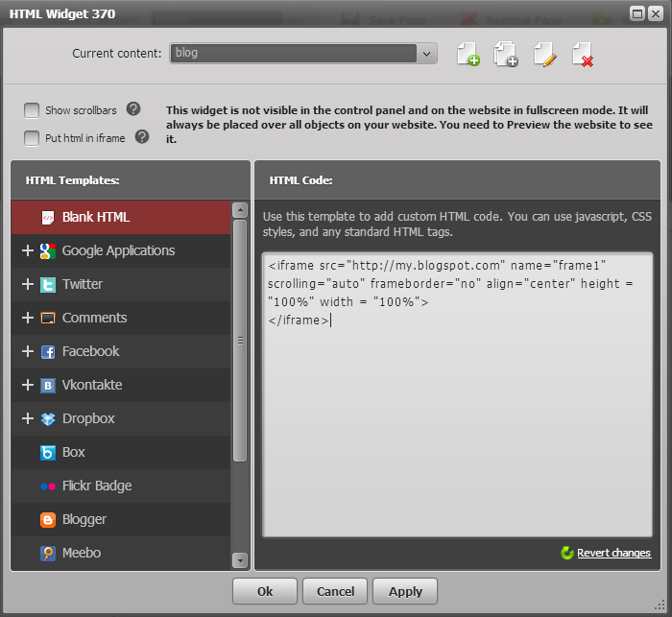The height and width of the screenshot is (617, 672).
Task: Select the Flickr Badge template label
Action: [x=97, y=486]
